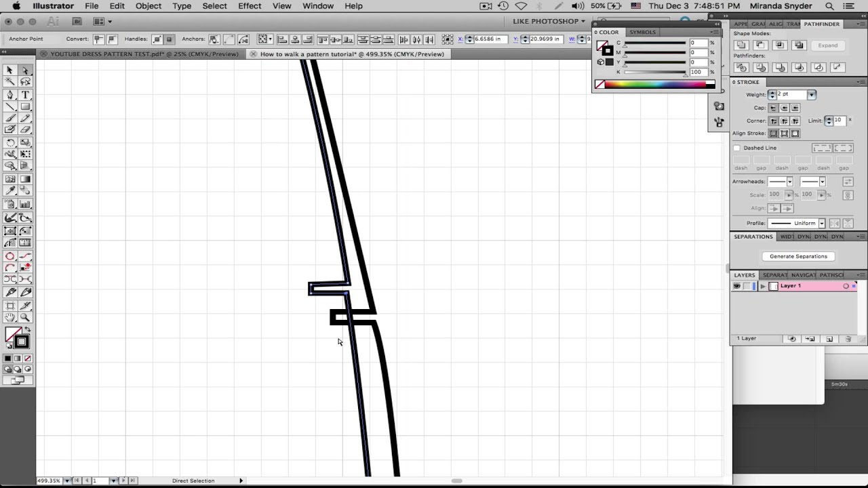Align stroke to center
868x488 pixels.
pos(774,134)
